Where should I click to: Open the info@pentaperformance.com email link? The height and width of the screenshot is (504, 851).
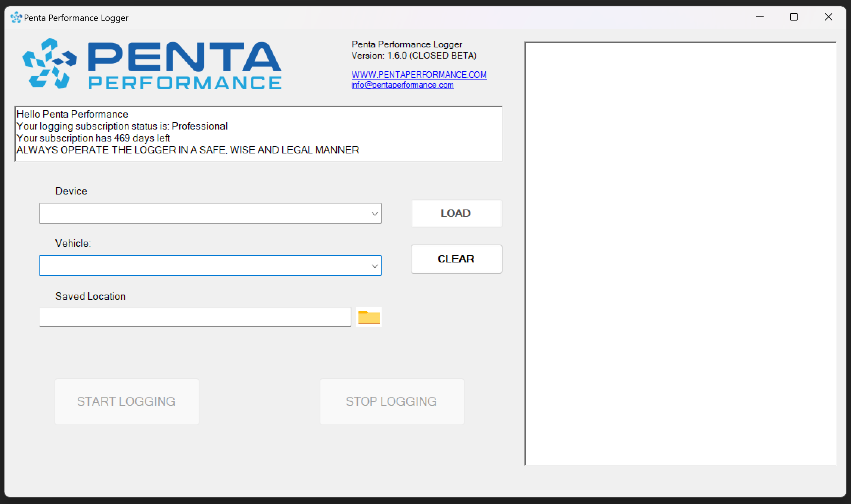click(x=403, y=85)
